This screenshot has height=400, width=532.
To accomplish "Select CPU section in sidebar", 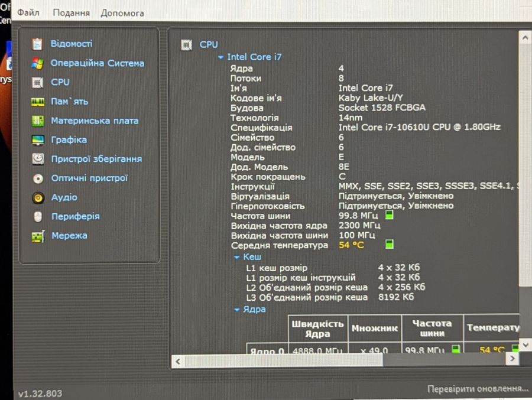I will point(60,82).
